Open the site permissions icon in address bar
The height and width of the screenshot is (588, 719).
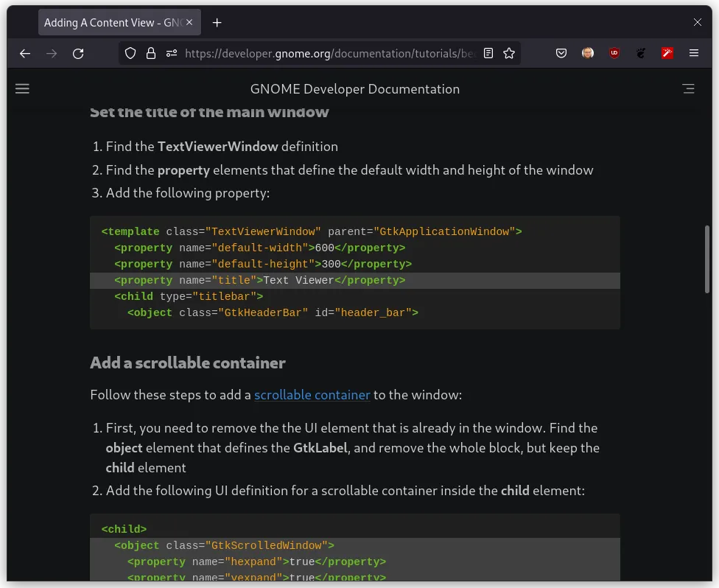tap(172, 53)
